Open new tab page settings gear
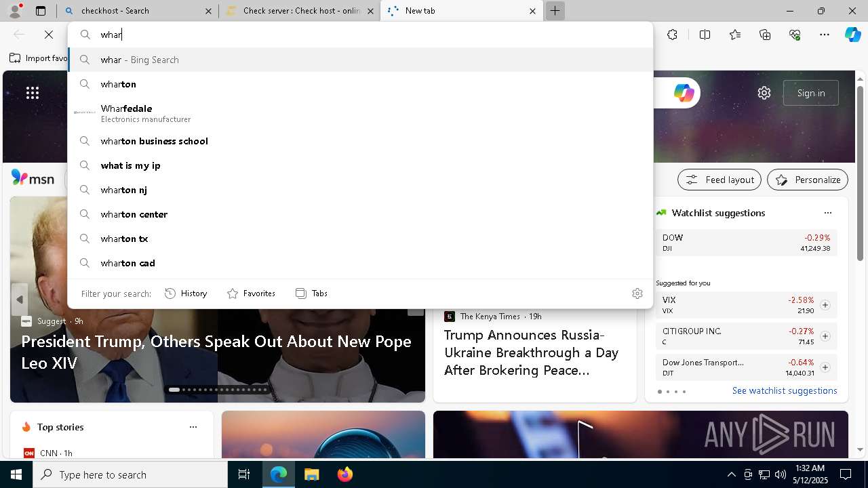The height and width of the screenshot is (488, 868). coord(764,93)
